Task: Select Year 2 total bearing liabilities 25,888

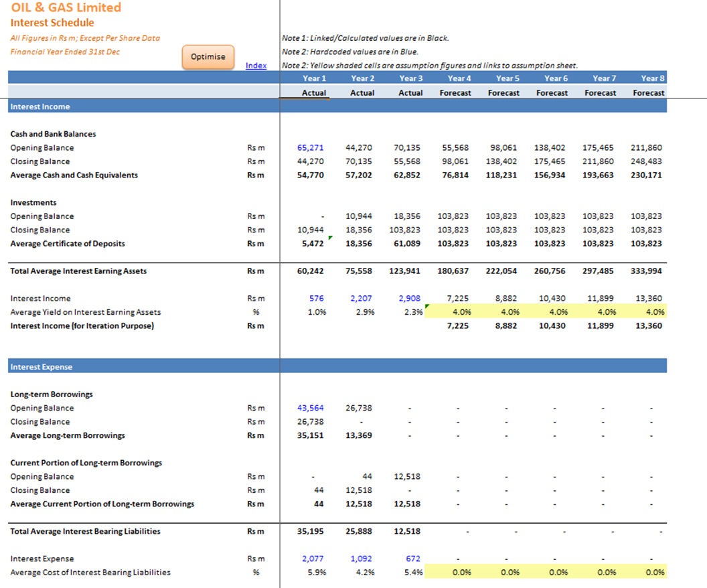Action: pos(358,531)
